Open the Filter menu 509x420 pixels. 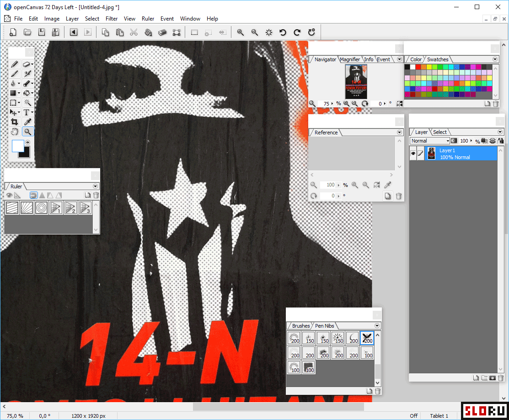[111, 18]
